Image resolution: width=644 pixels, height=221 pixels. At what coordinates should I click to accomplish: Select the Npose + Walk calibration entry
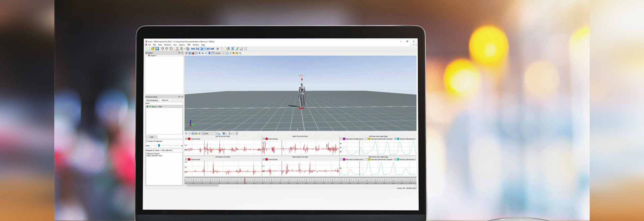pos(156,107)
